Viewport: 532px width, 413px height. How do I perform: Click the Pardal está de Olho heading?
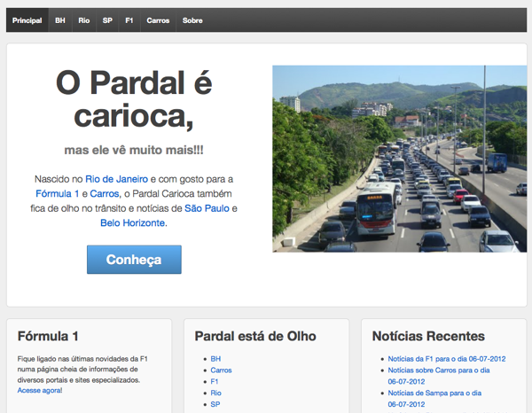255,337
